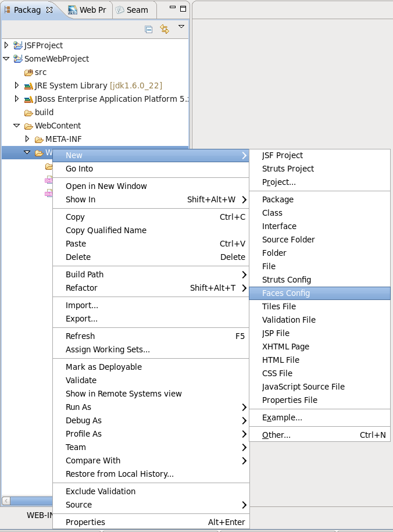Choose Show in Remote Systems view
The height and width of the screenshot is (532, 393).
(151, 394)
